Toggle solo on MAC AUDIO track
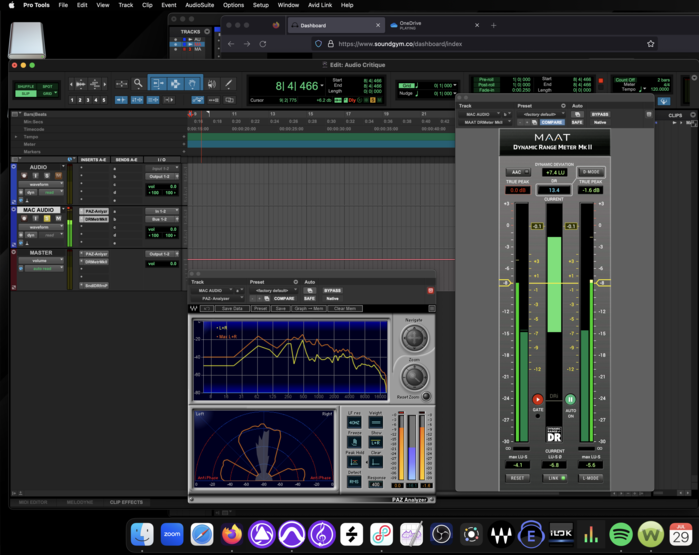 [x=47, y=218]
